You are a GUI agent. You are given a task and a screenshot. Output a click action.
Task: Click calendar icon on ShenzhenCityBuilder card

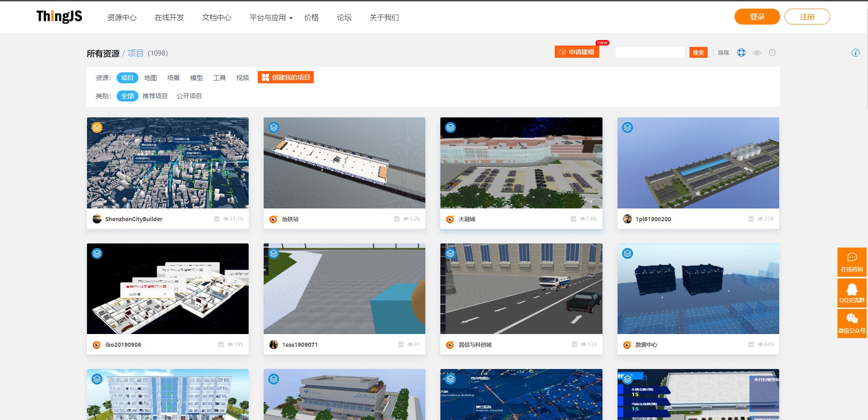pos(217,219)
